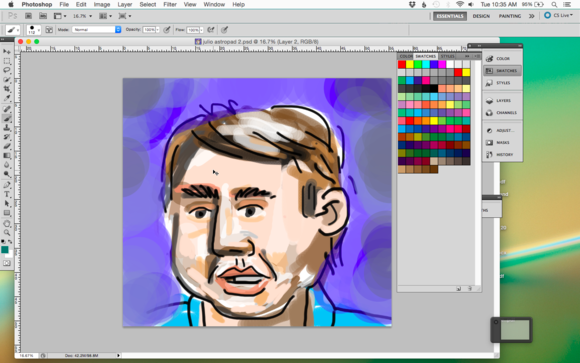
Task: Open the zoom level dropdown showing 16.7%
Action: (82, 16)
